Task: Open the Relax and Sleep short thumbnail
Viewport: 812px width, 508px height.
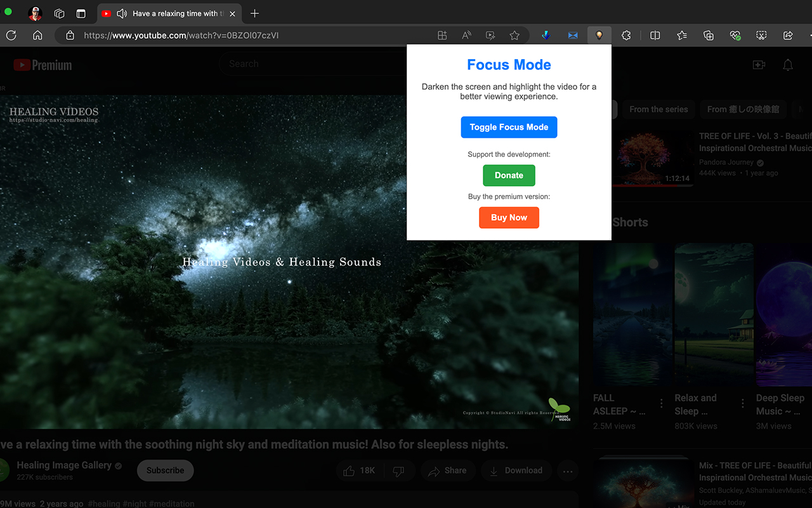Action: pyautogui.click(x=714, y=315)
